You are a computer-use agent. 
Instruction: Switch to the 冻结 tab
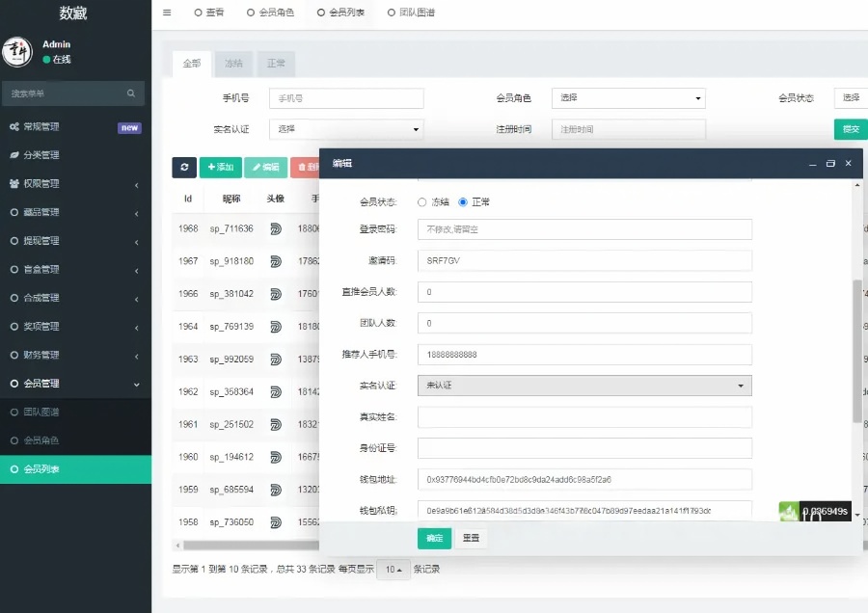pyautogui.click(x=233, y=64)
